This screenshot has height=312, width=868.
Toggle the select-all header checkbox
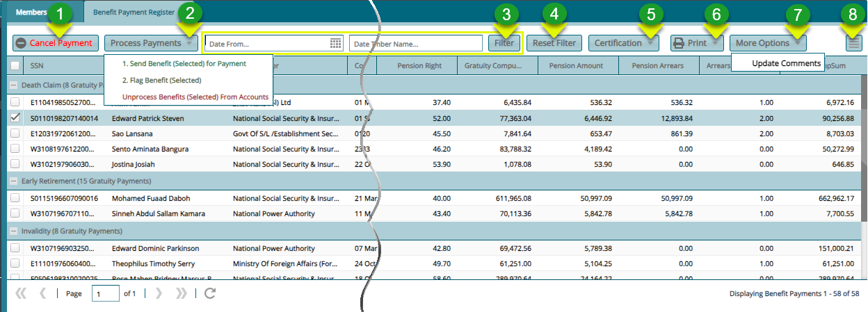(15, 66)
